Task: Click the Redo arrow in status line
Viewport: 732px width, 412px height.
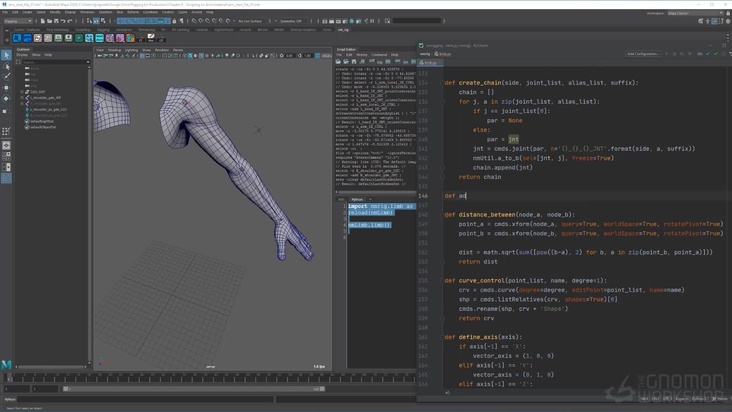Action: click(70, 21)
